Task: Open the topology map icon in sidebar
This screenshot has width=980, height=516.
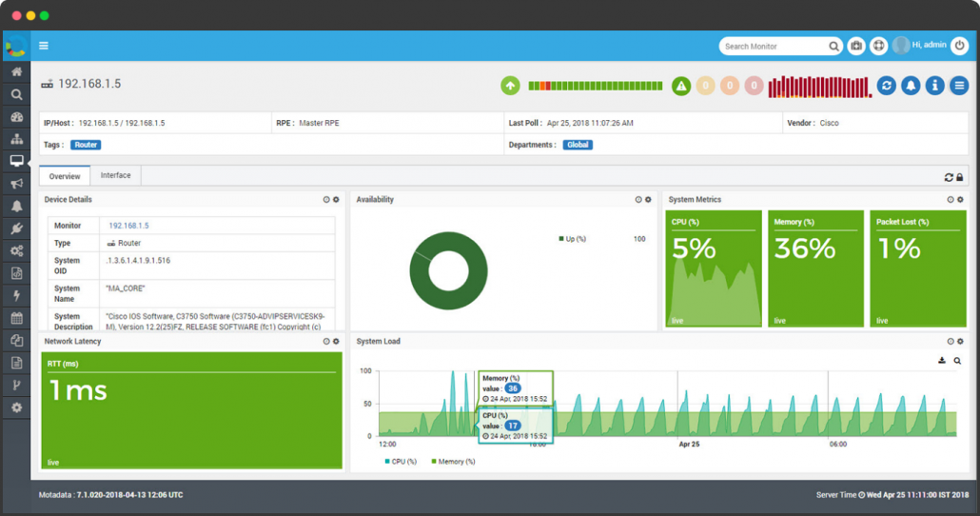Action: tap(16, 139)
